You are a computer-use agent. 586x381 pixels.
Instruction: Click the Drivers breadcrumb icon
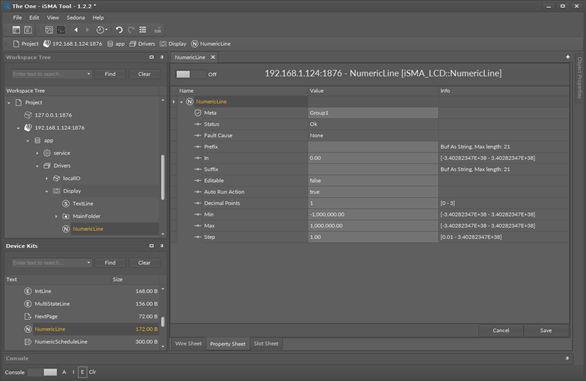pos(132,44)
